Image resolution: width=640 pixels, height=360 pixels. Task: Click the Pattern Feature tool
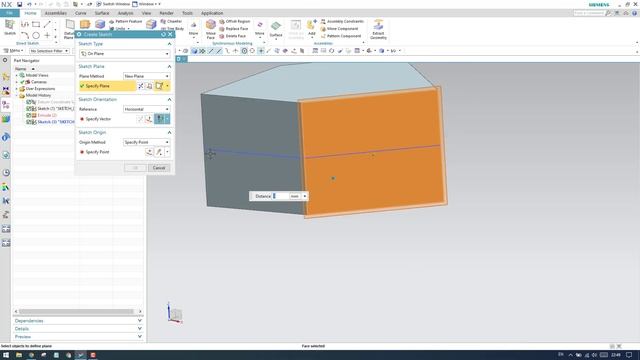click(x=126, y=21)
